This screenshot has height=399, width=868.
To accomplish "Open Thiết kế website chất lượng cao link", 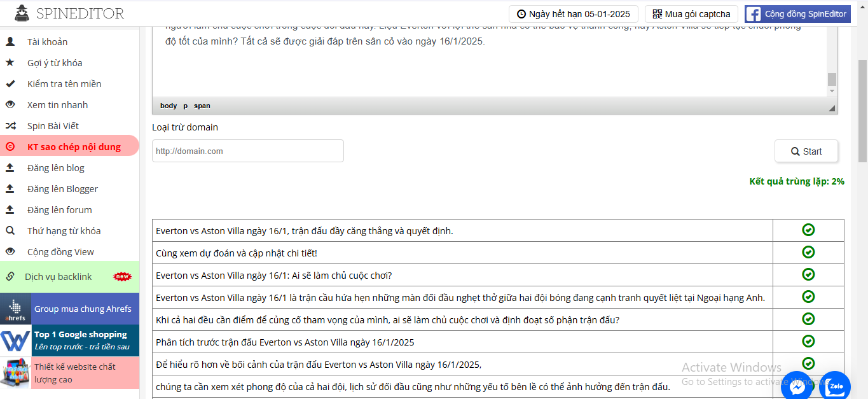I will (x=85, y=373).
